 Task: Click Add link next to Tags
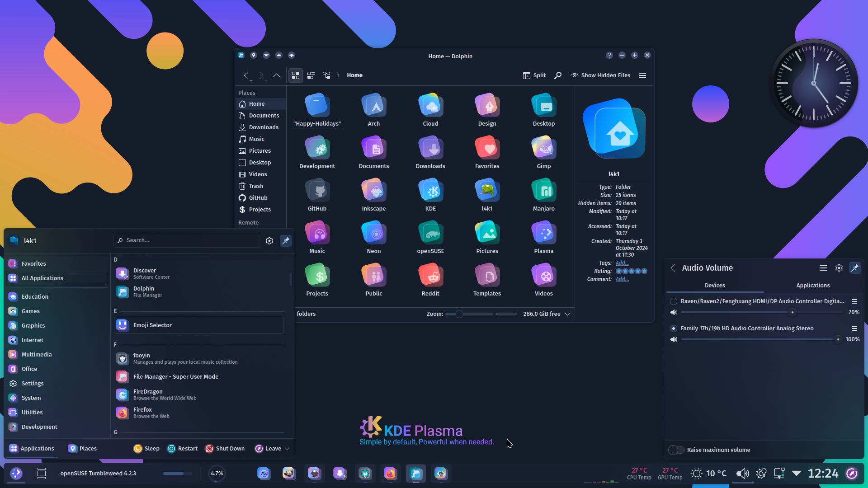pos(622,263)
